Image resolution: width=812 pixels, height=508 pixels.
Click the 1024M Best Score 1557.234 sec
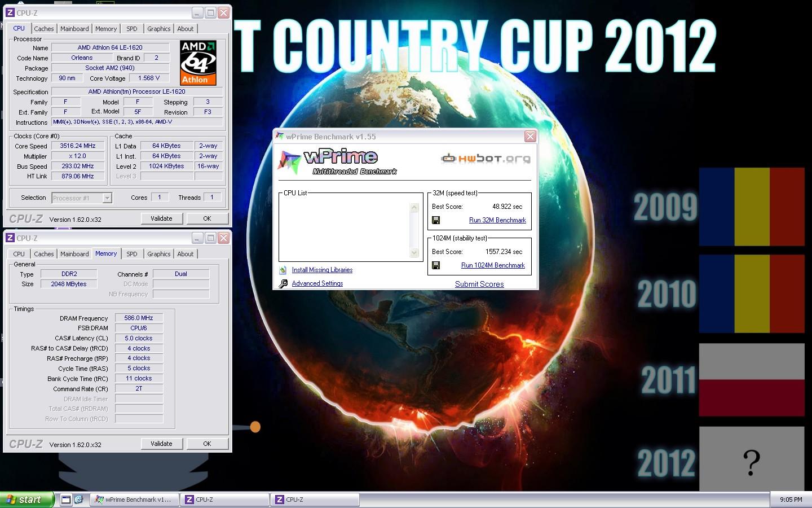504,252
